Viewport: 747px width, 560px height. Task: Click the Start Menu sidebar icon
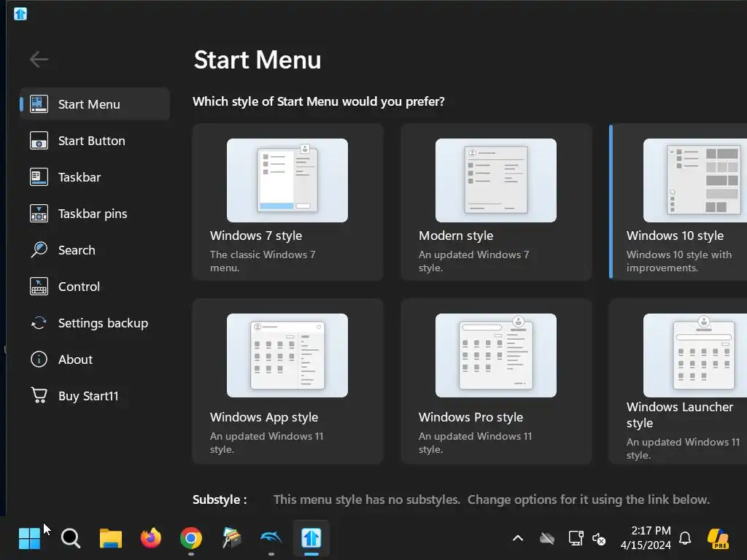[39, 104]
